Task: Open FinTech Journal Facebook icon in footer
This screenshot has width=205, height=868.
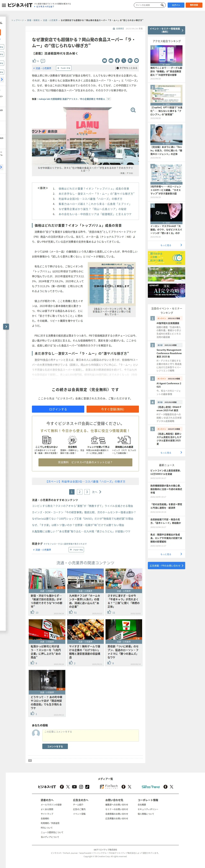Action: click(x=123, y=787)
